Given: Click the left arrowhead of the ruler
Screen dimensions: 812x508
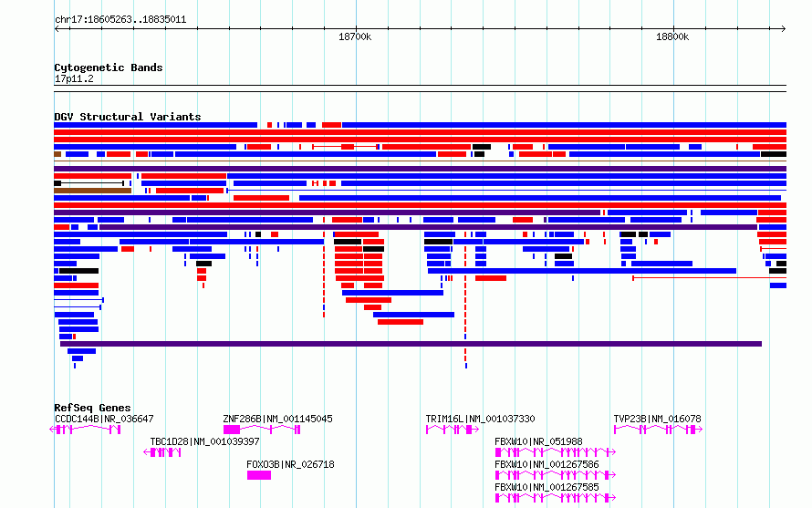Looking at the screenshot, I should coord(57,29).
